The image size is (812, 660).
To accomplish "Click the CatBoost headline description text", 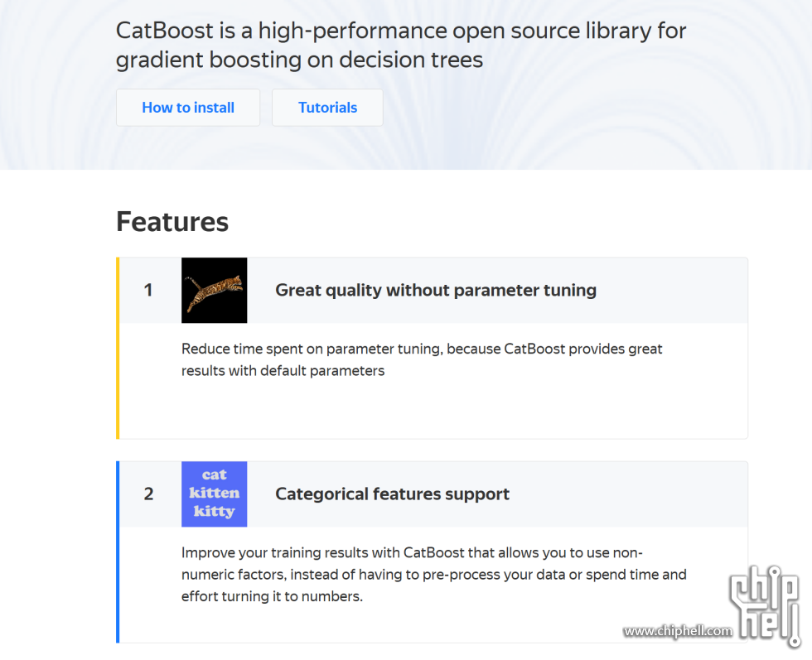I will click(401, 45).
